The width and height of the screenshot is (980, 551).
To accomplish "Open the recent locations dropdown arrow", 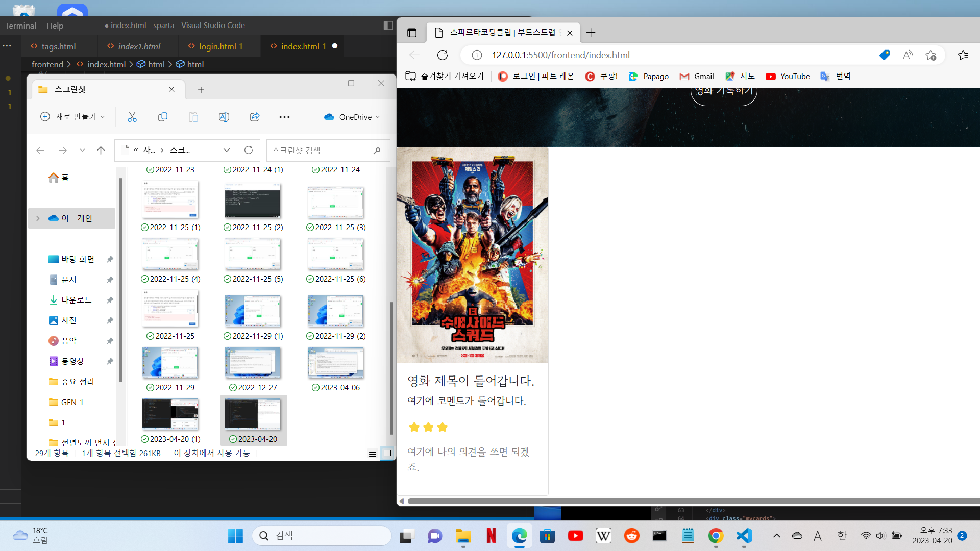I will click(82, 150).
